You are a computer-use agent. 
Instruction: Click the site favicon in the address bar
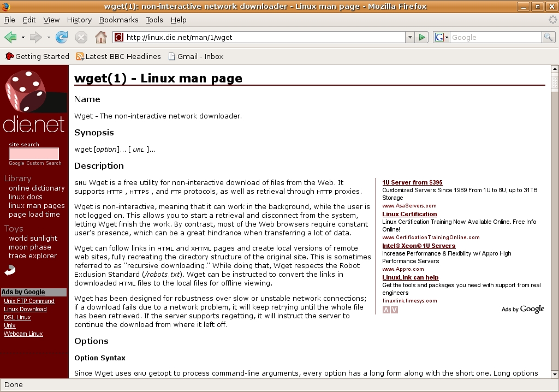[x=118, y=37]
